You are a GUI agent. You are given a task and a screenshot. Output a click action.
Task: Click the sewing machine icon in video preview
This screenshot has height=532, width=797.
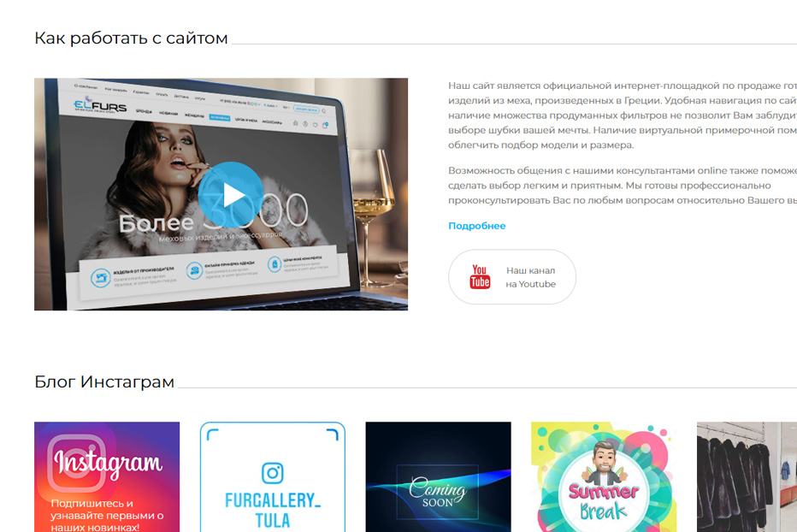point(101,278)
